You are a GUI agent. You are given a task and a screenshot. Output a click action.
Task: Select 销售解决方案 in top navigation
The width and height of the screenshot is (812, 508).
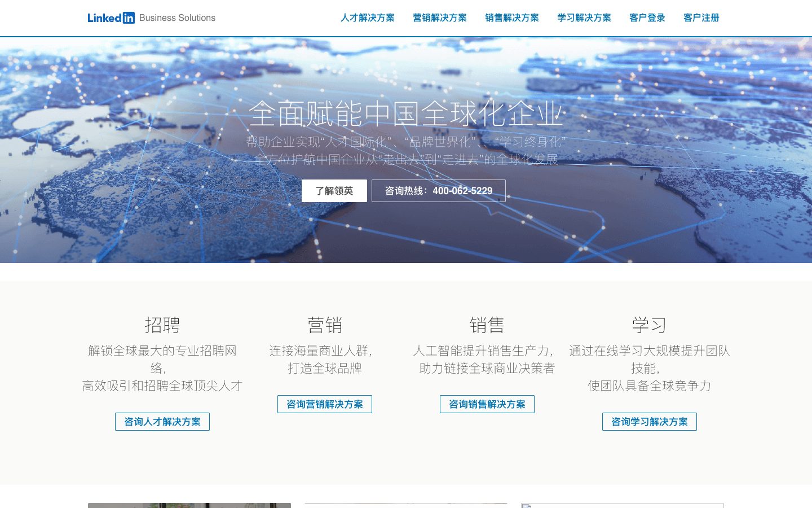click(x=512, y=18)
